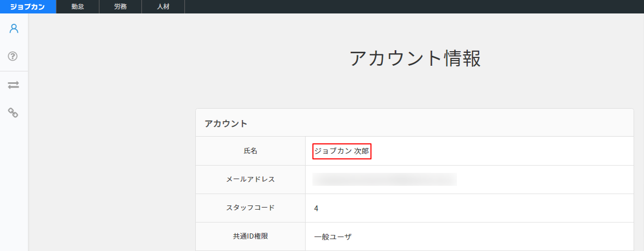
Task: Click the help question mark icon
Action: click(13, 56)
